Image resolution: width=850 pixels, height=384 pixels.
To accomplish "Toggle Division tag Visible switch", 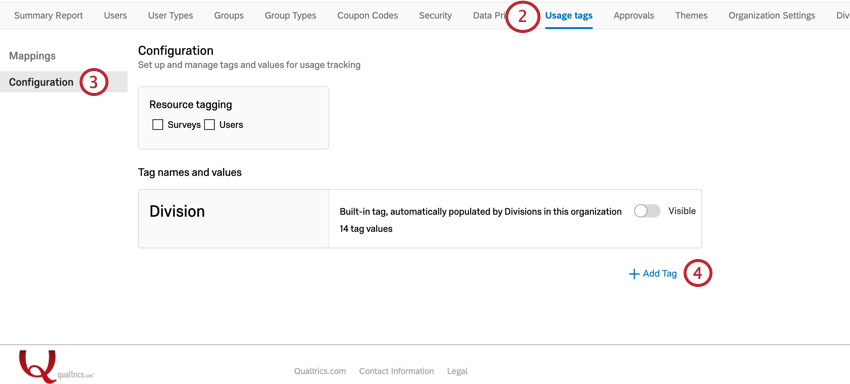I will [647, 211].
